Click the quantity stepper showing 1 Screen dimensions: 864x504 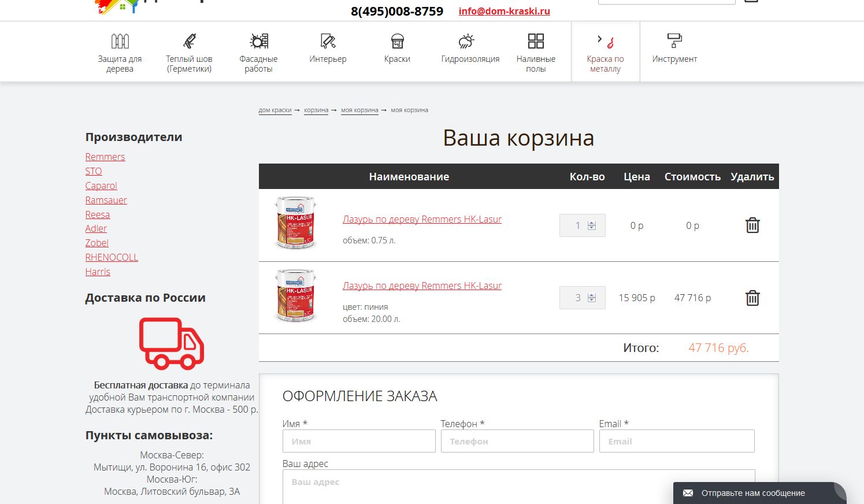coord(583,225)
